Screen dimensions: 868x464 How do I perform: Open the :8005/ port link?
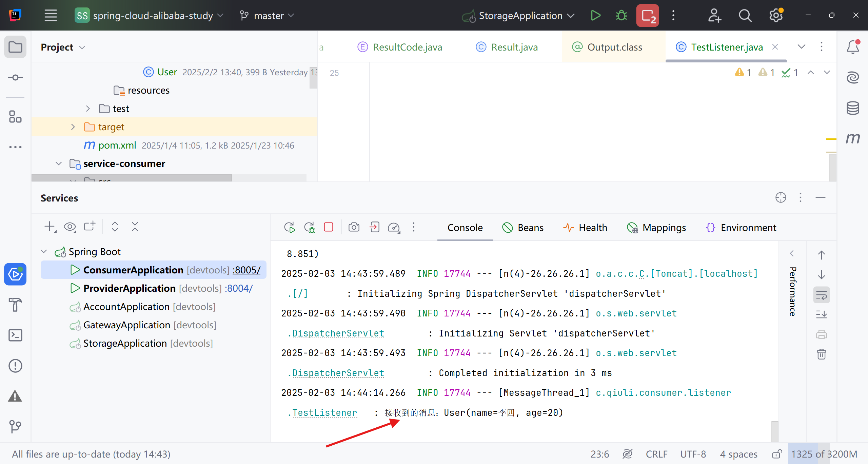[x=246, y=270]
